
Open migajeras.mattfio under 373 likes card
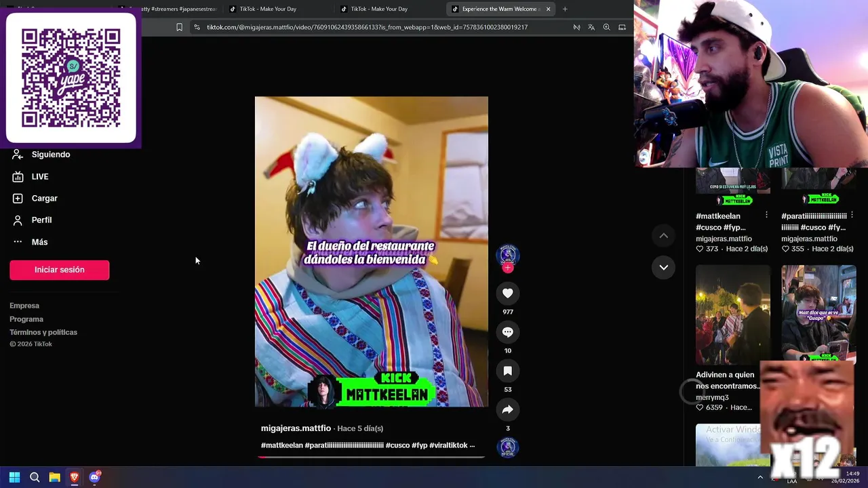coord(724,239)
